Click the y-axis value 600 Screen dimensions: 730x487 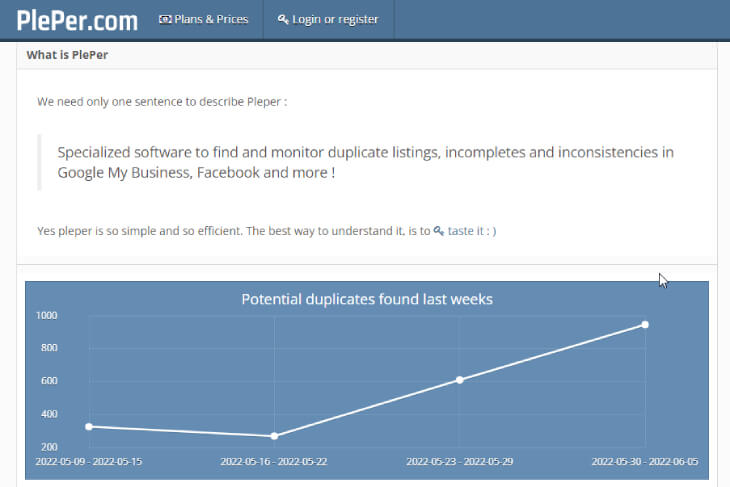(x=49, y=380)
